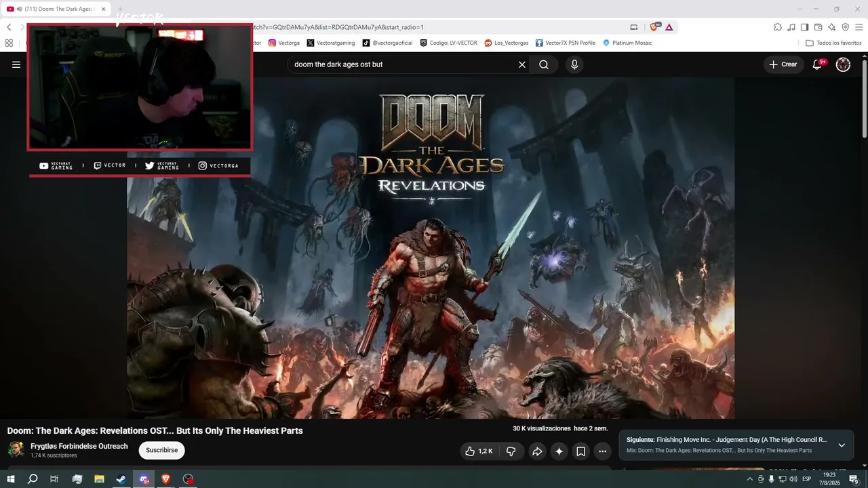Open Vectoratgaming X bookmark
This screenshot has height=488, width=868.
tap(331, 43)
